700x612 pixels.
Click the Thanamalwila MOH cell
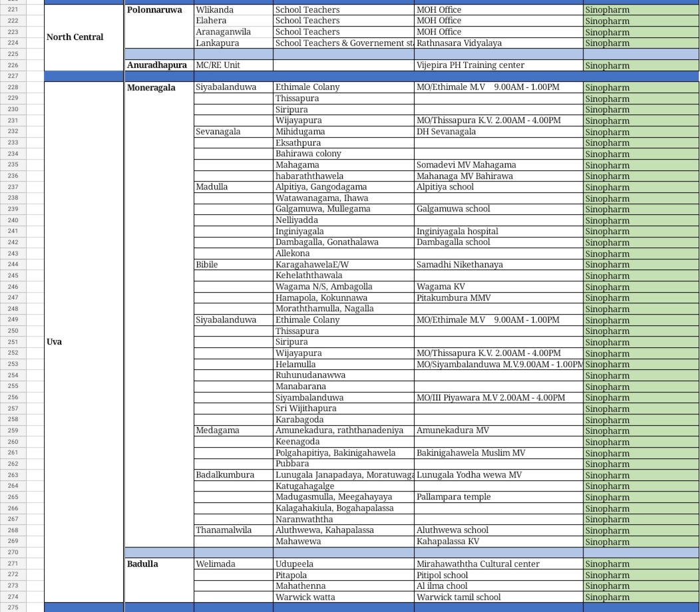click(x=234, y=530)
